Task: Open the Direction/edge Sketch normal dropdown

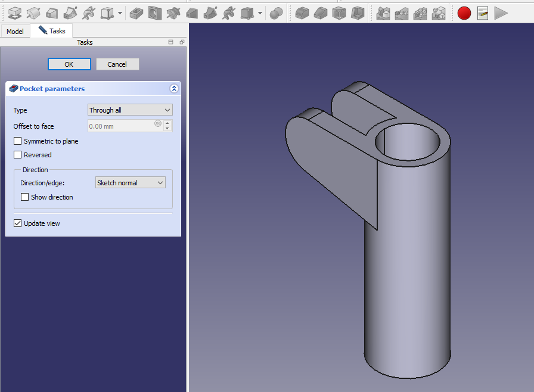Action: (130, 183)
